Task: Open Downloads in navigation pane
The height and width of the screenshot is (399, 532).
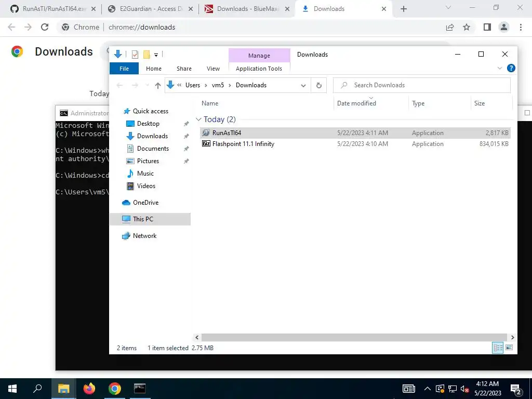Action: [152, 136]
